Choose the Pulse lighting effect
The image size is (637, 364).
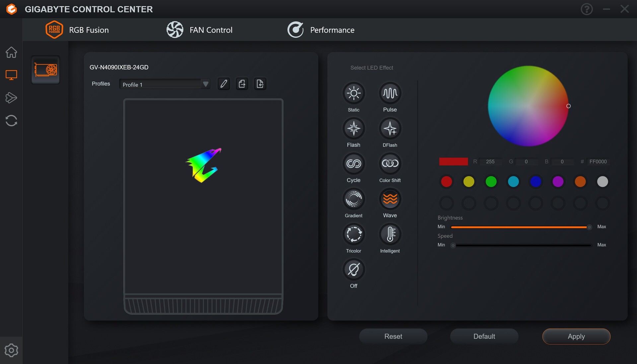[x=390, y=93]
